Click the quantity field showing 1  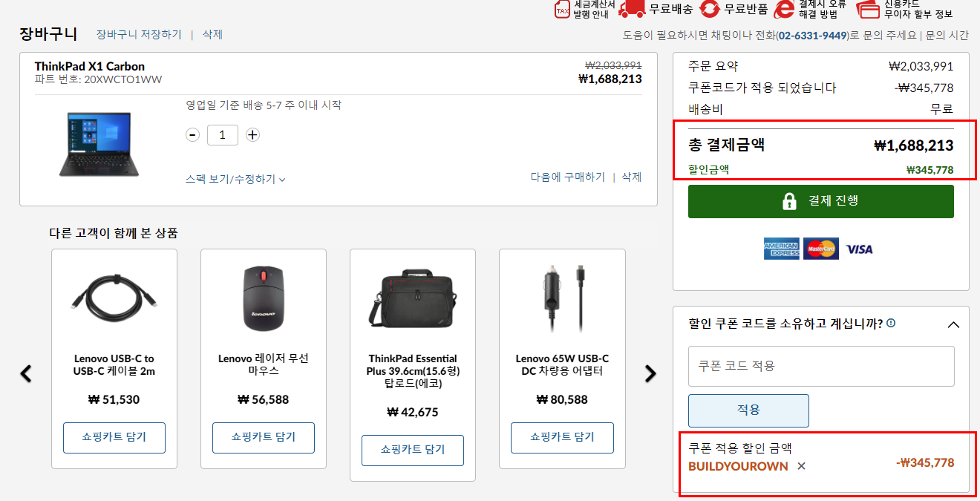(x=223, y=134)
